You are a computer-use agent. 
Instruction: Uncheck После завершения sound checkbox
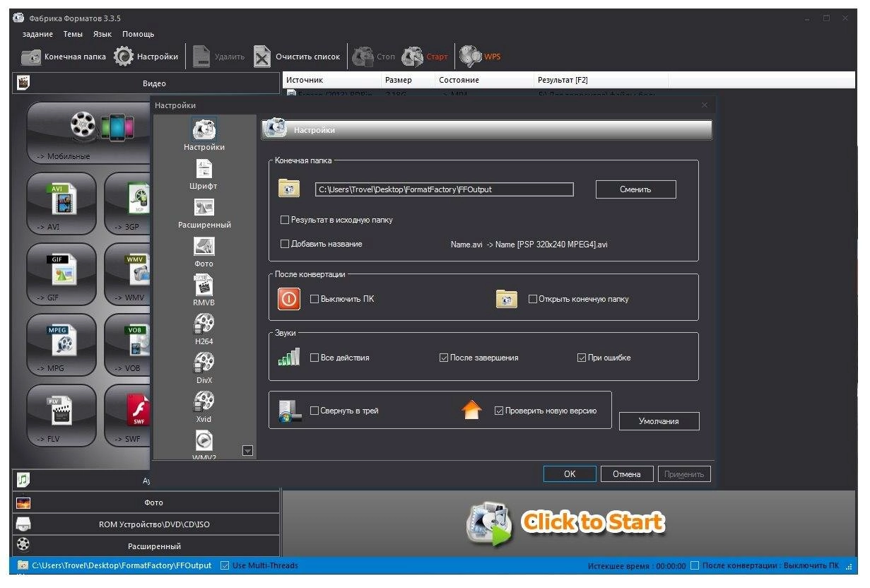(444, 358)
